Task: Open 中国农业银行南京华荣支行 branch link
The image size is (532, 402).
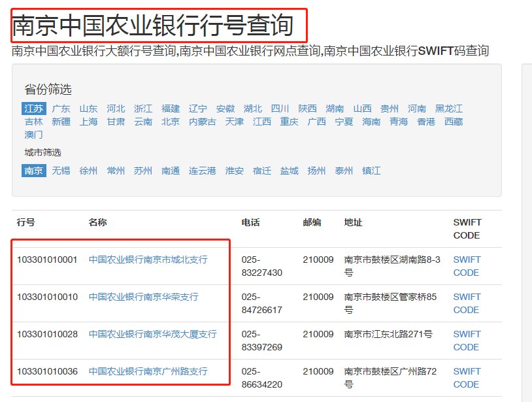Action: 144,297
